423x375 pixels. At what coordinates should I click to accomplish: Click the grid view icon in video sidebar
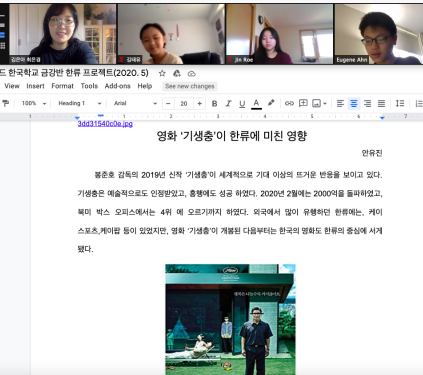3,46
